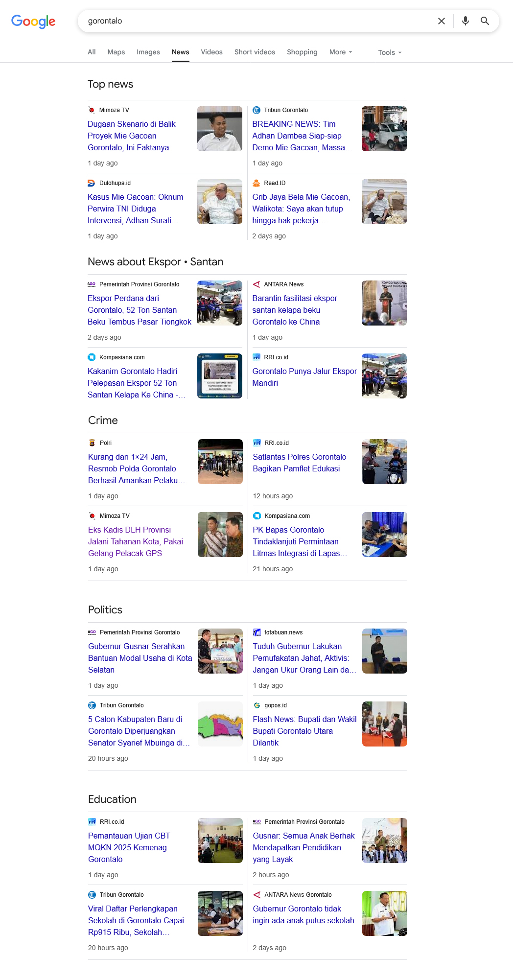Go to the Short videos tab

[255, 52]
